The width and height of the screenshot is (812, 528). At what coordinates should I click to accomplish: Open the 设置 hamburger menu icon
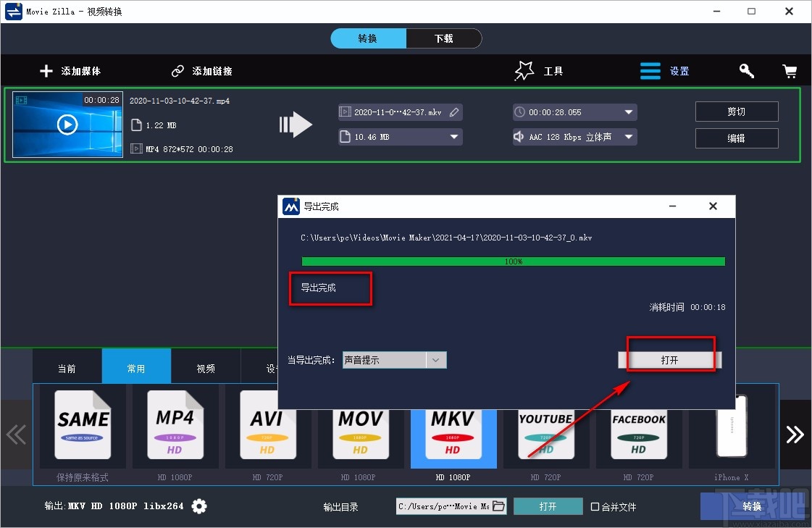click(x=650, y=70)
